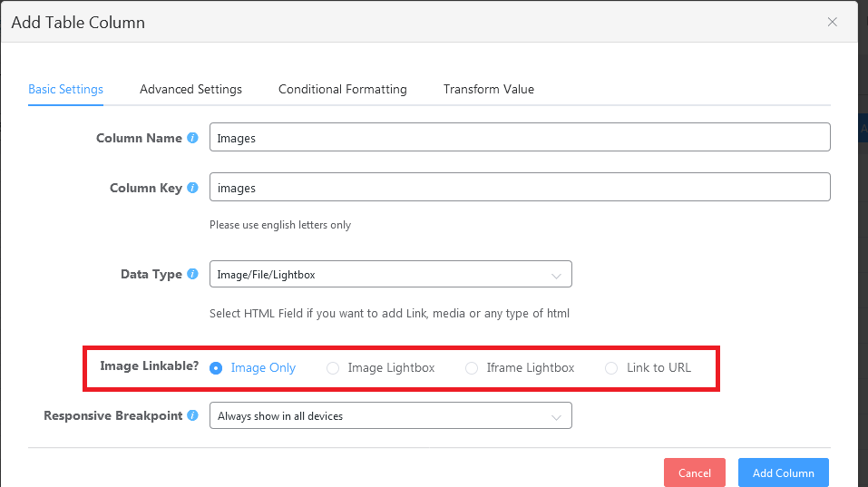
Task: Expand the Responsive Breakpoint dropdown
Action: pyautogui.click(x=390, y=416)
